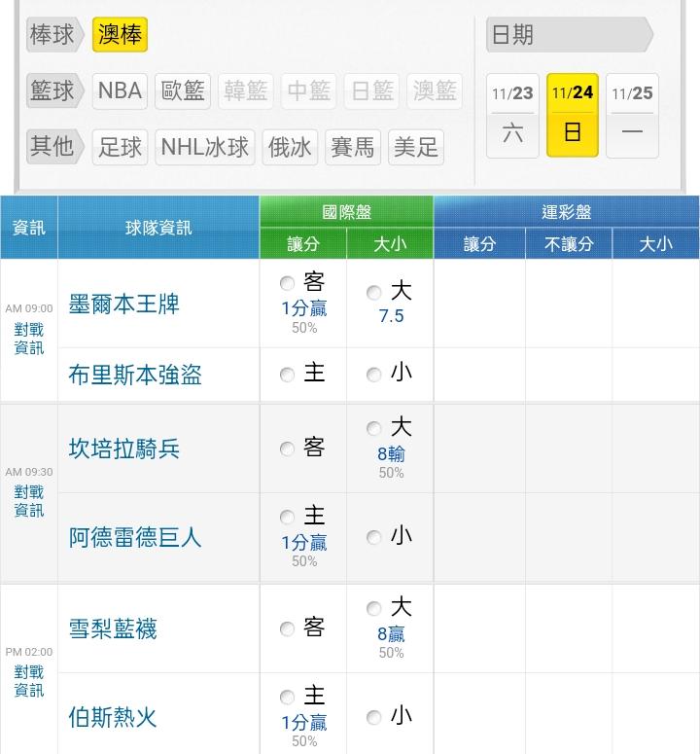Viewport: 700px width, 754px height.
Task: Select 小 radio in 布里斯本強盜 row
Action: pos(373,375)
